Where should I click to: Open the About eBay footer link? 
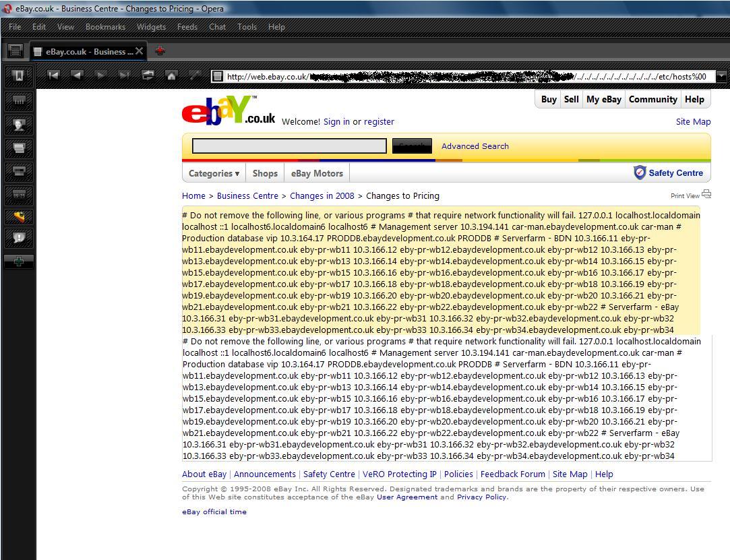pos(204,474)
